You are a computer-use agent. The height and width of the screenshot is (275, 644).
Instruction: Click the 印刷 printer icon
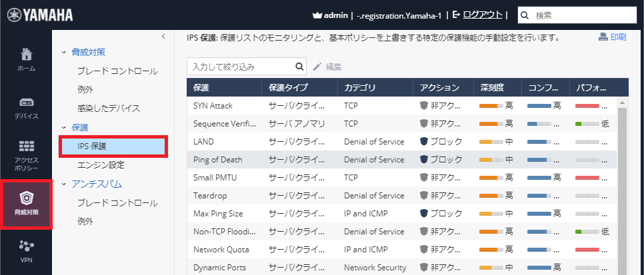[x=603, y=37]
